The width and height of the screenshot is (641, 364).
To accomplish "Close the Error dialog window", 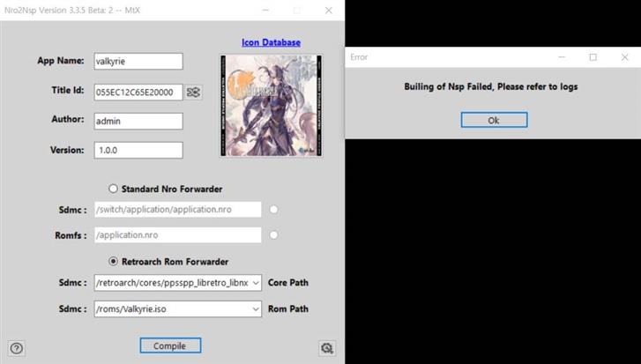I will pos(624,57).
